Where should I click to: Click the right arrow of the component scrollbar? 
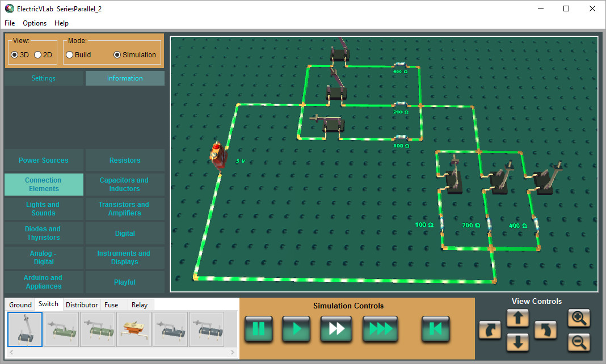click(232, 352)
